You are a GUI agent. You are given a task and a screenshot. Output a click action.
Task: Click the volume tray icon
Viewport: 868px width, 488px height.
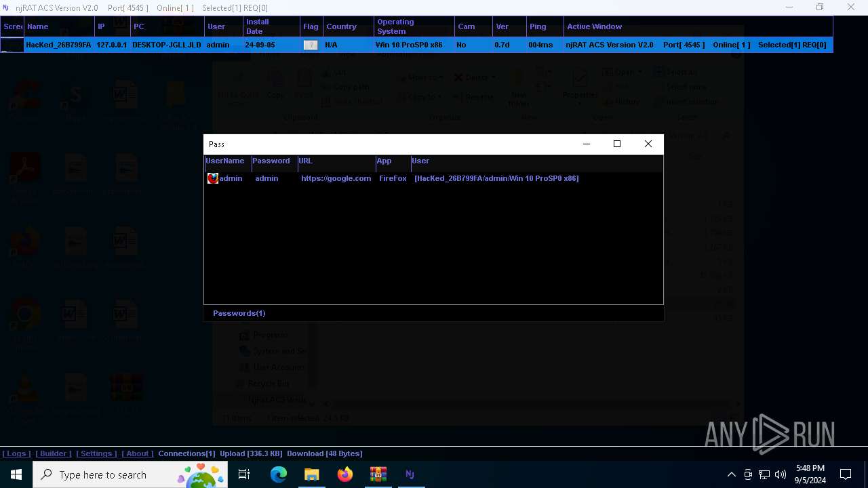point(781,474)
